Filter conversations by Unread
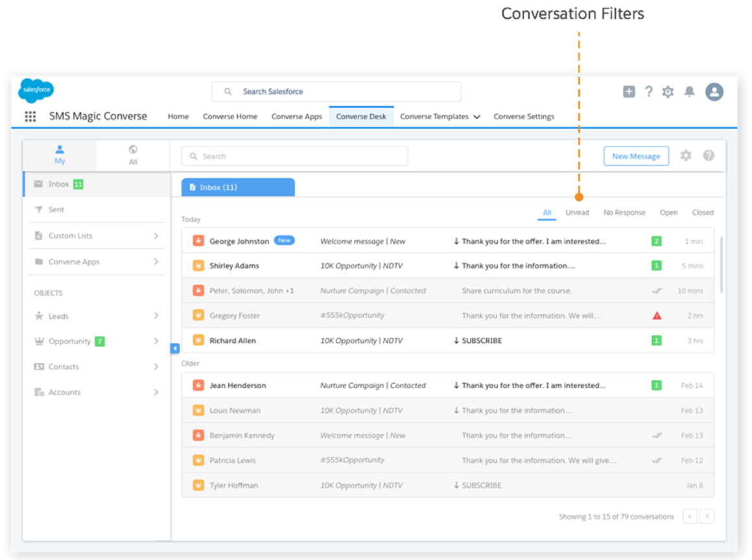752x560 pixels. (577, 213)
